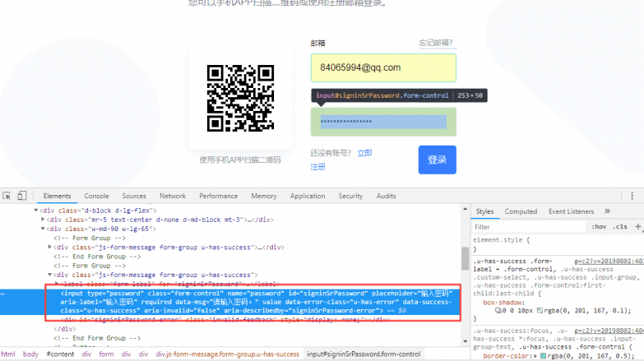This screenshot has width=644, height=361.
Task: Open the Performance tab
Action: coord(219,196)
